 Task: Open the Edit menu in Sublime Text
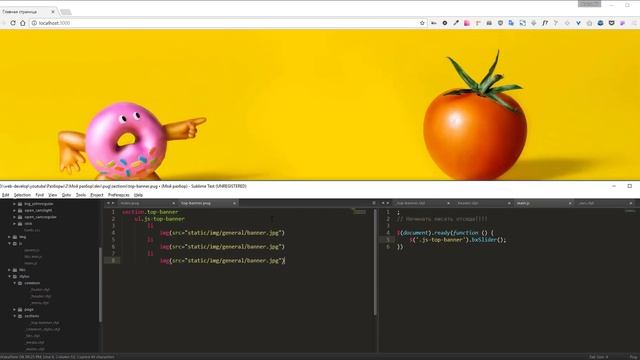pos(5,195)
